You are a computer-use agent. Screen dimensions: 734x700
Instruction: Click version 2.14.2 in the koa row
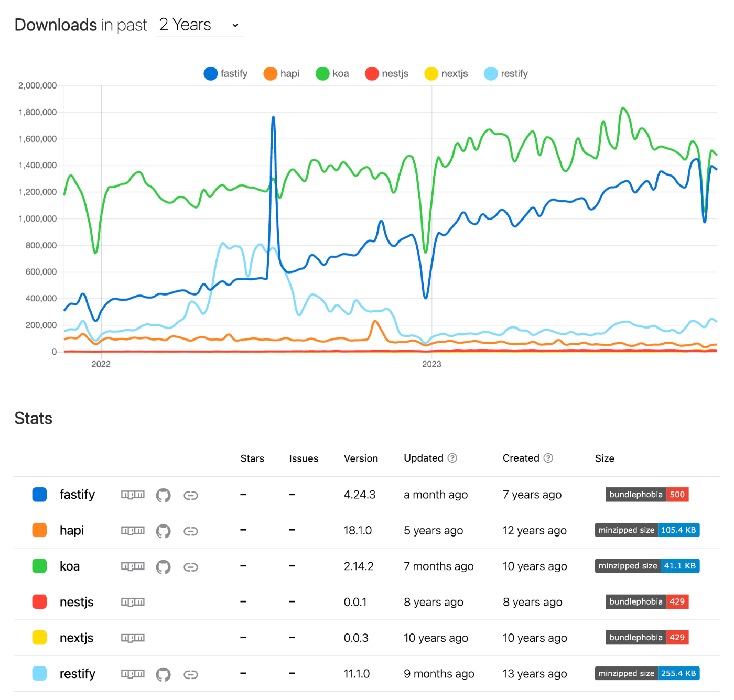359,566
